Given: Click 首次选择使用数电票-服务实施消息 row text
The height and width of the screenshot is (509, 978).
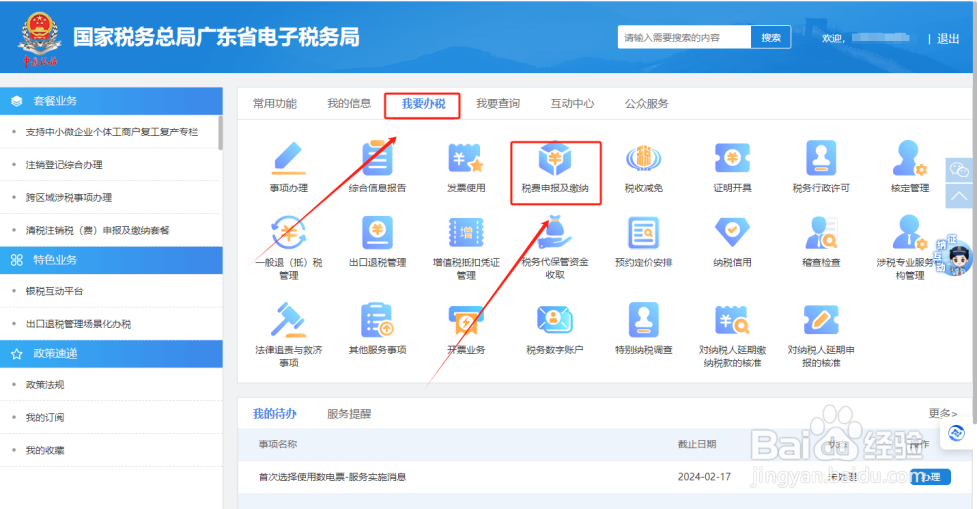Looking at the screenshot, I should tap(332, 477).
